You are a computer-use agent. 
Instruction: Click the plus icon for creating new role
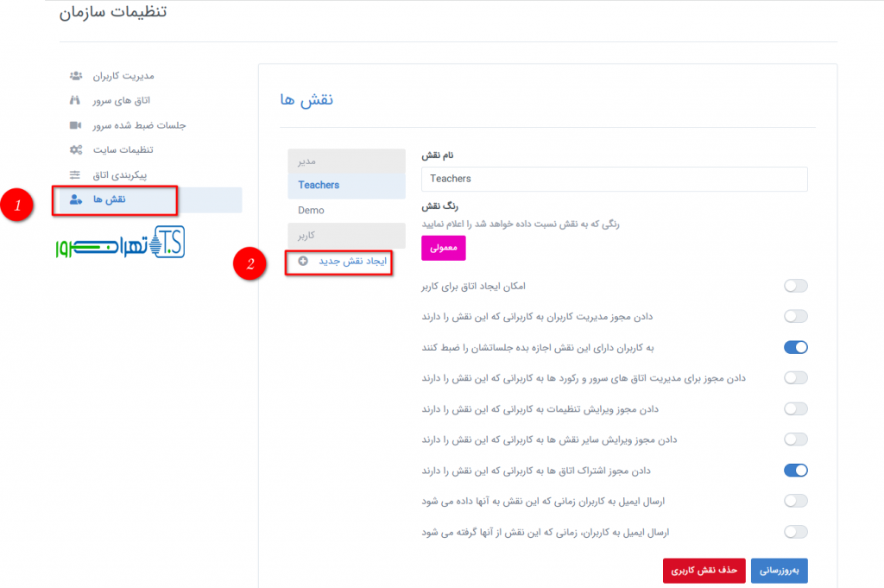(x=303, y=261)
